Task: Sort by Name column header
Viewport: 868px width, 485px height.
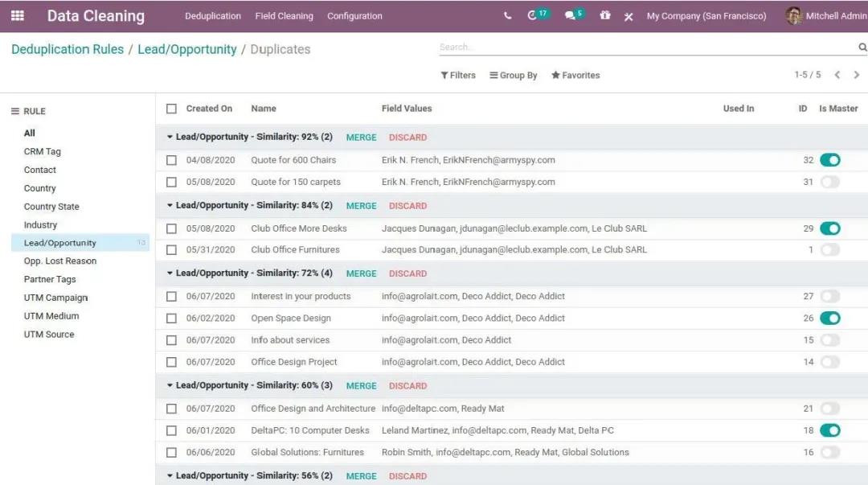Action: [264, 109]
